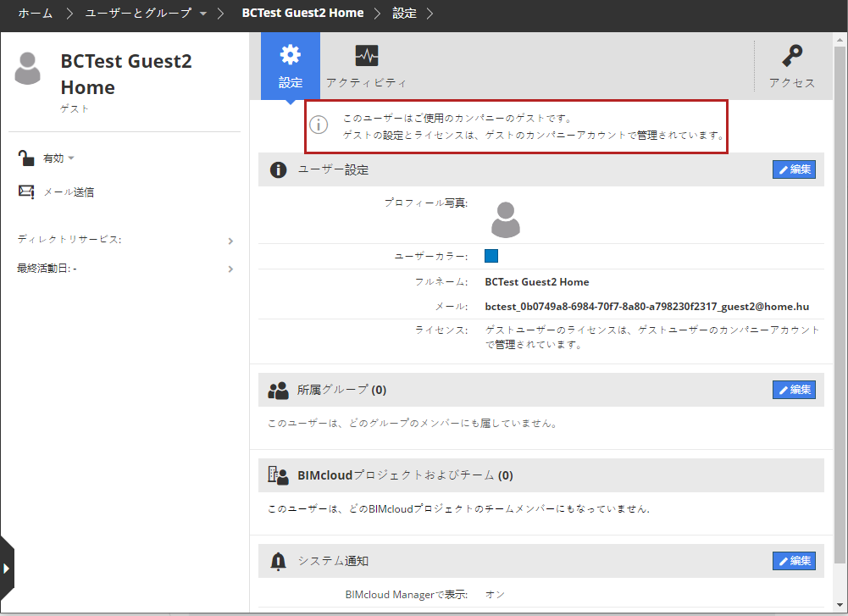Click the フルネーム value BCTest Guest2 Home

pos(537,282)
